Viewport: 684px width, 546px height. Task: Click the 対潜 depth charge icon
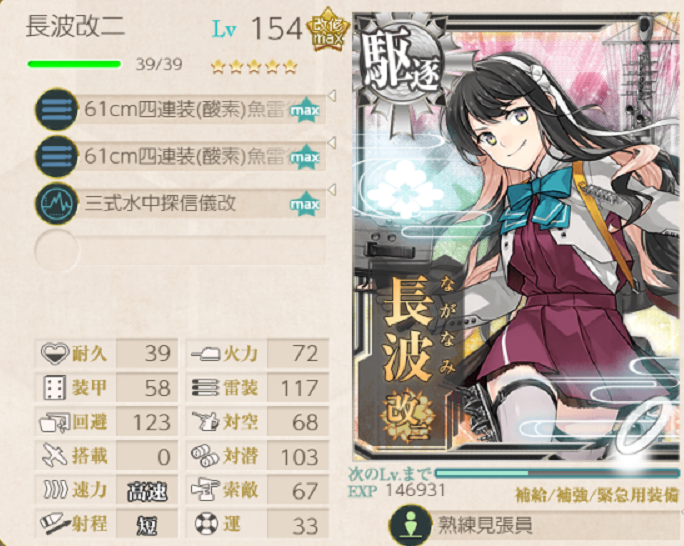[x=206, y=456]
